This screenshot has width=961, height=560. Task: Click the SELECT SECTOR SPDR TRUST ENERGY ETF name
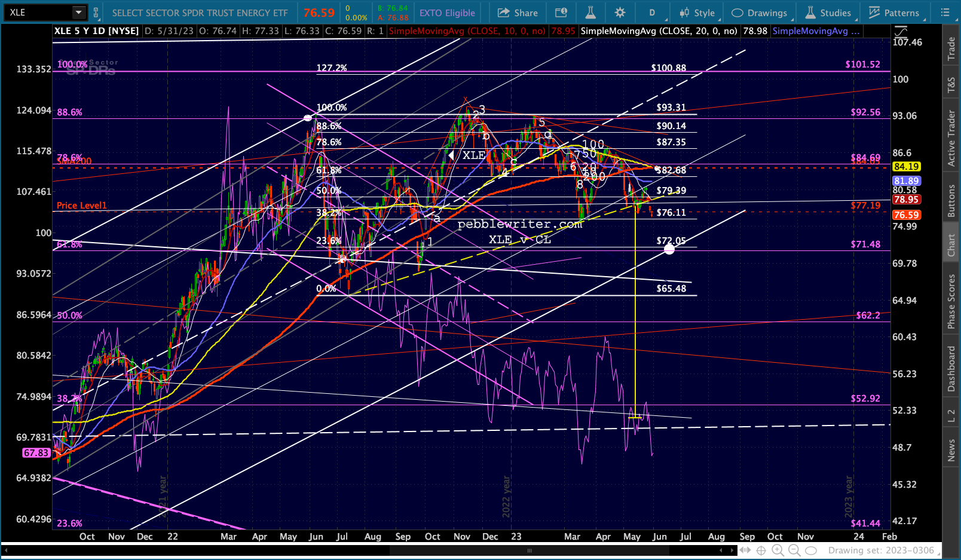click(x=200, y=13)
